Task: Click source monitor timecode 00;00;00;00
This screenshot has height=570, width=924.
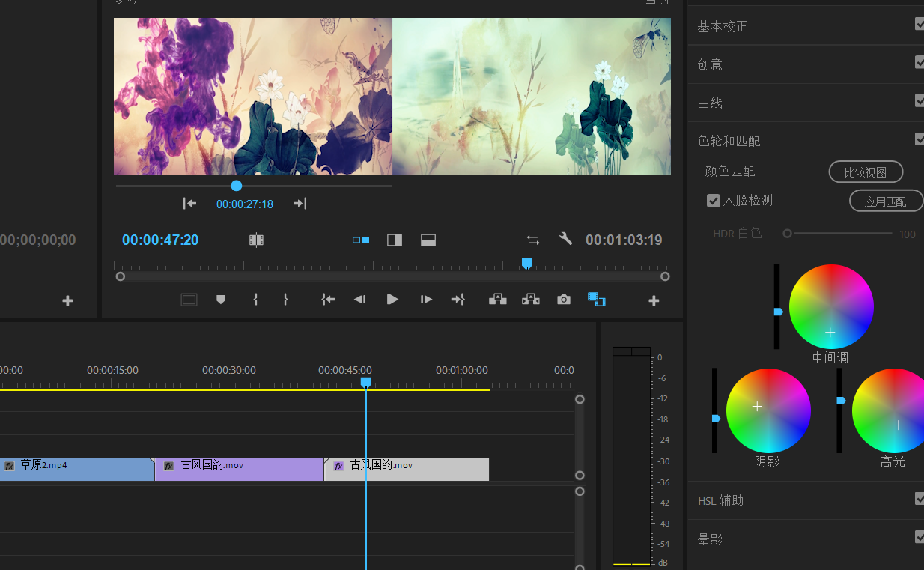Action: pos(38,240)
